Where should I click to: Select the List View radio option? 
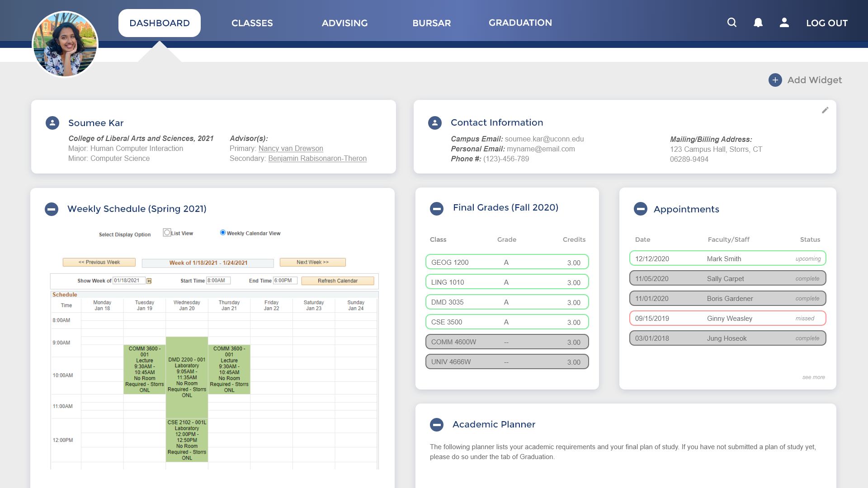pos(167,233)
